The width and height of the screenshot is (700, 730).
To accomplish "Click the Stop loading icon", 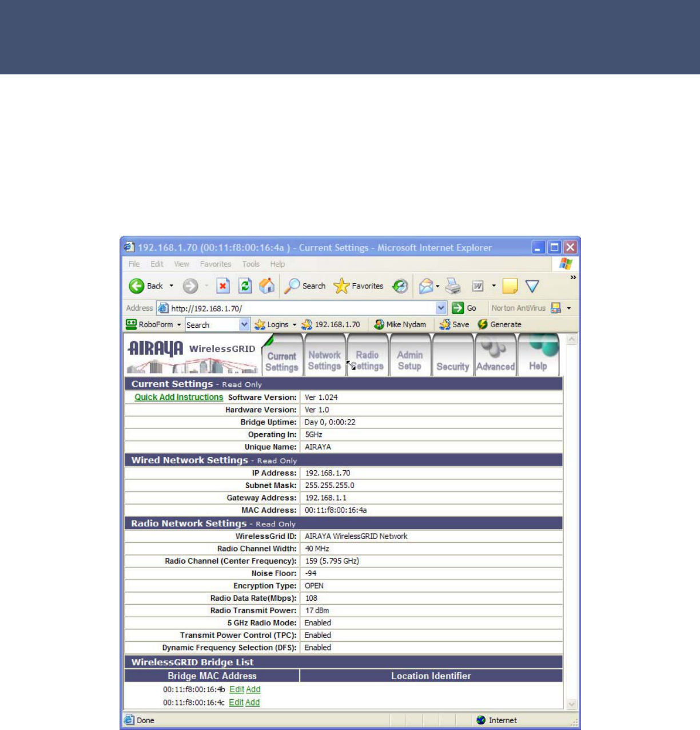I will (x=223, y=286).
